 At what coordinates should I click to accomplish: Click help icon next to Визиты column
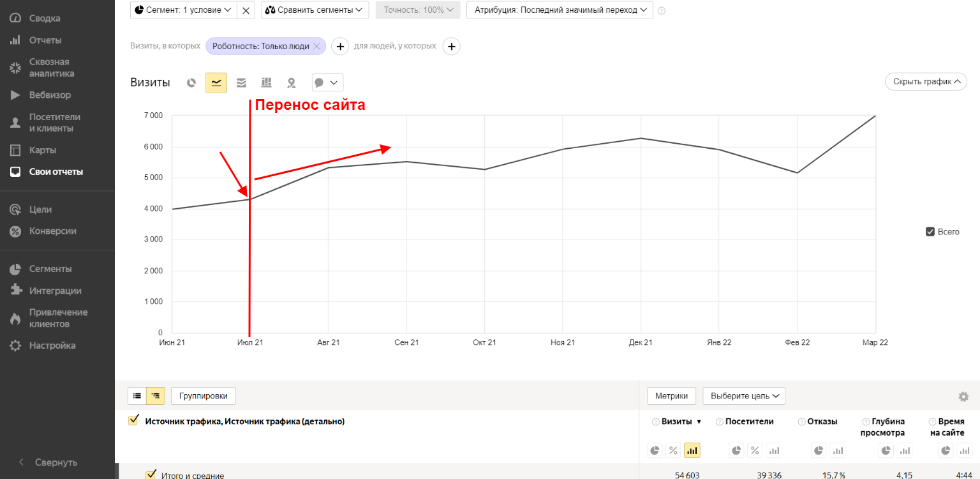pos(656,422)
